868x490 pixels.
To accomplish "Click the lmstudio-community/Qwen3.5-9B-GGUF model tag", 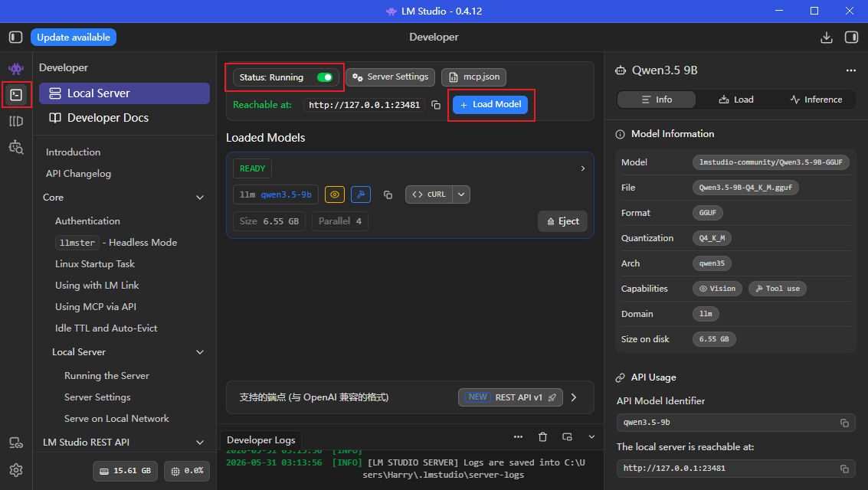I will click(x=771, y=162).
